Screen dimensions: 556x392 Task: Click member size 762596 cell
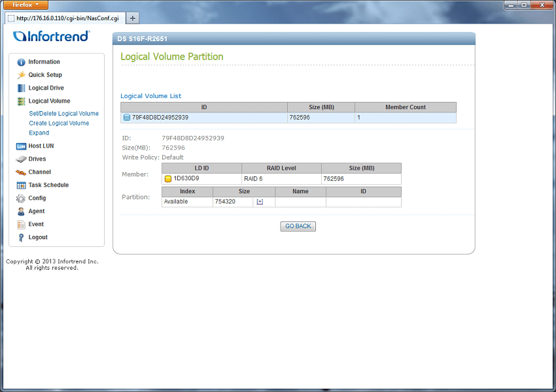(361, 179)
